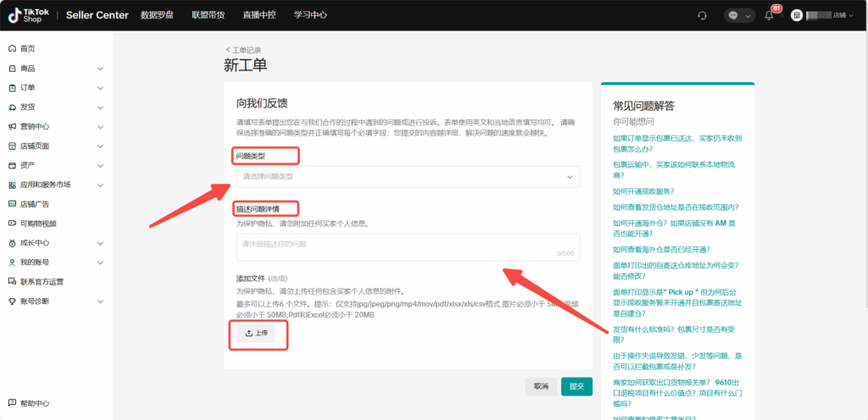The image size is (868, 420).
Task: Open FAQ 如何查看发货仓地址是否在揽收范围内？
Action: [676, 207]
